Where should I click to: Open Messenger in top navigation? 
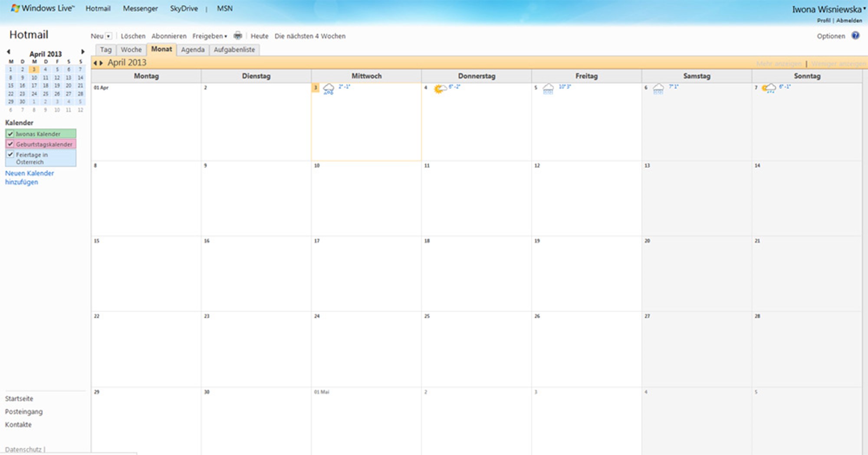pyautogui.click(x=140, y=8)
